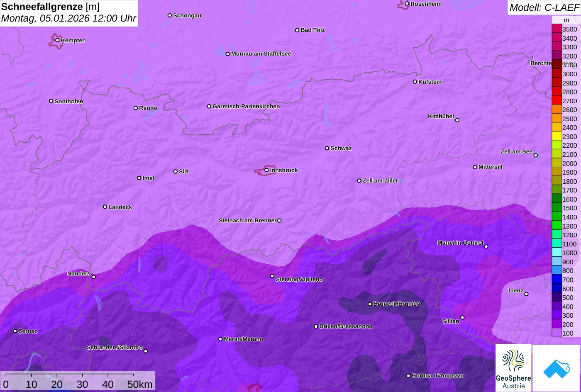Select the 2300 m yellow legend color
This screenshot has width=581, height=392.
557,136
